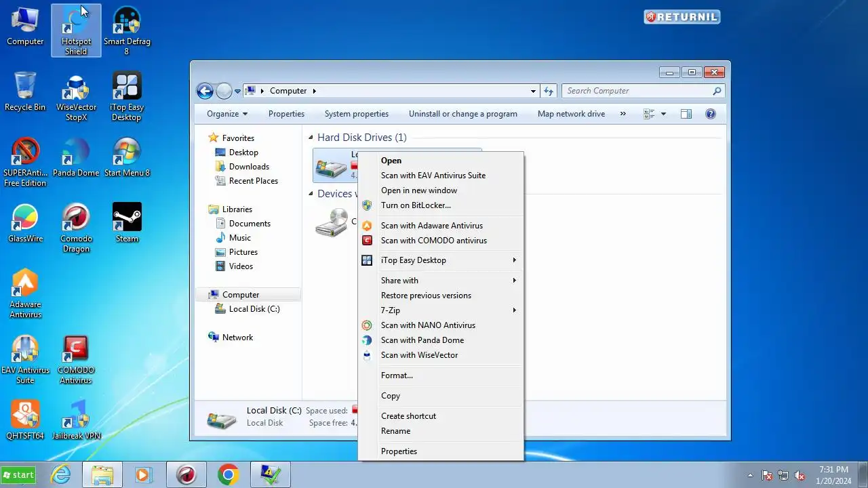Choose Properties at bottom of context menu
This screenshot has width=868, height=488.
pos(441,451)
